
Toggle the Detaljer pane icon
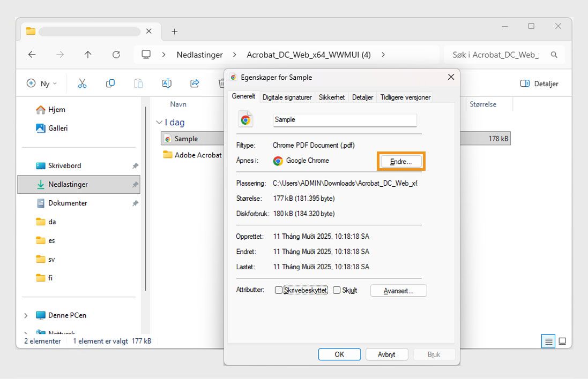pyautogui.click(x=539, y=84)
